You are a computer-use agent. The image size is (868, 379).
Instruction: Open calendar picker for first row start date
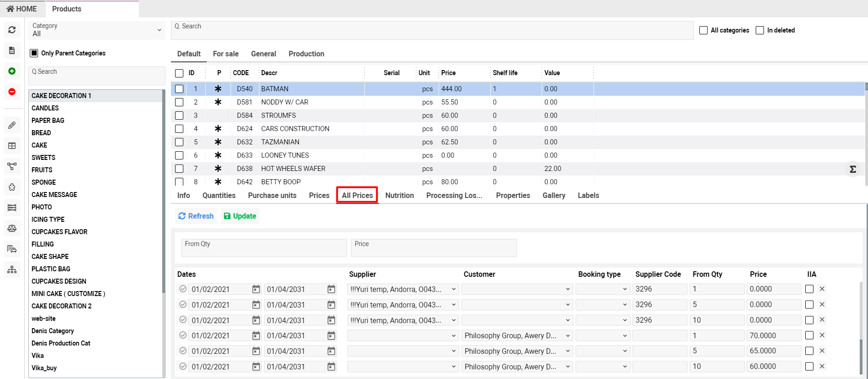(256, 289)
